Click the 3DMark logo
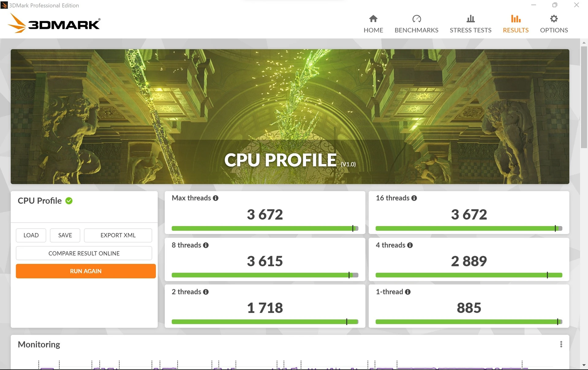Screen dimensions: 588x370 (x=54, y=23)
